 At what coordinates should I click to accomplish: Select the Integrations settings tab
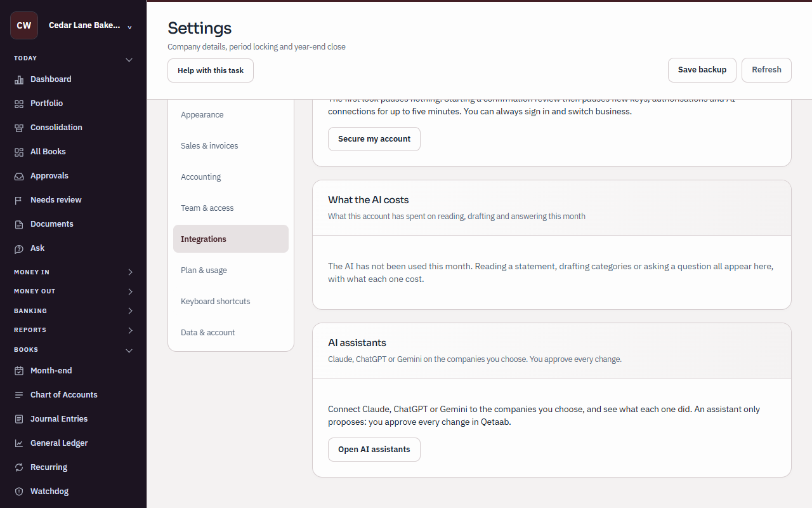pos(231,239)
